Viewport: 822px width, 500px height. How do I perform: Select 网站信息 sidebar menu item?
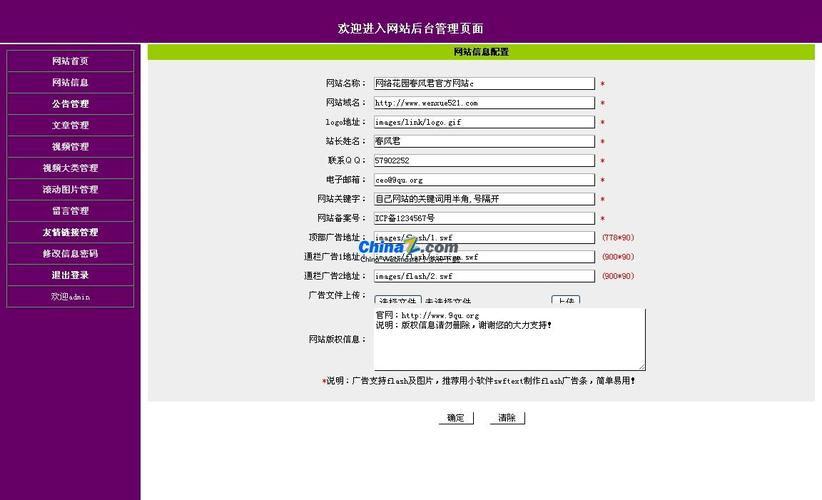(x=70, y=83)
